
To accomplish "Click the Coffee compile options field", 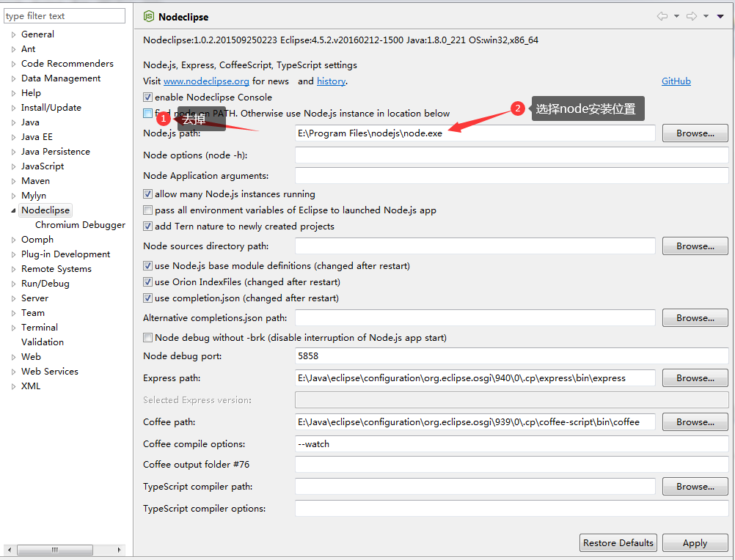I will pyautogui.click(x=511, y=444).
